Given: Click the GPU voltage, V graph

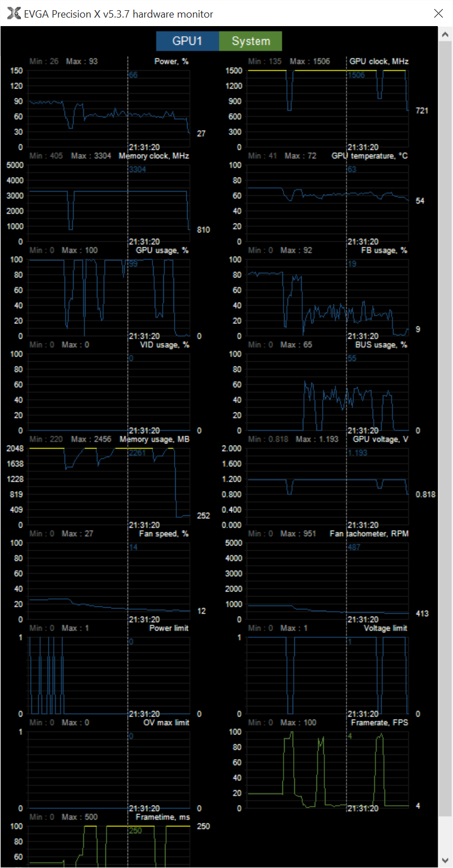Looking at the screenshot, I should pos(328,486).
